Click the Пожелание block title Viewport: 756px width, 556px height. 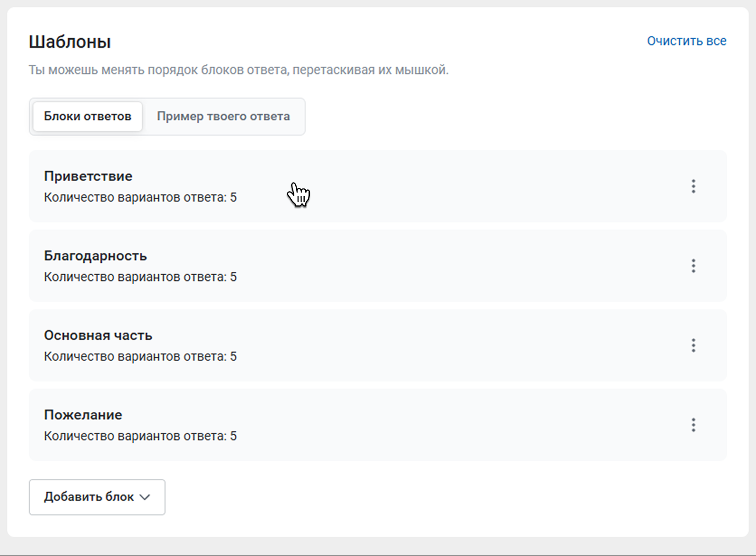pos(83,415)
